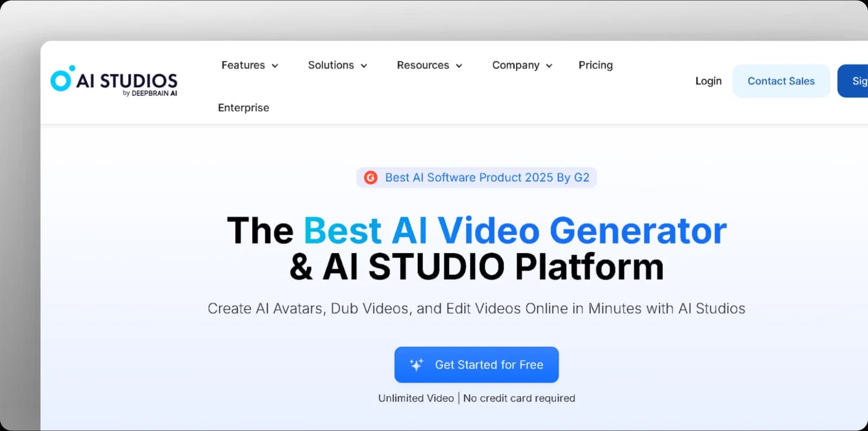Image resolution: width=868 pixels, height=431 pixels.
Task: Click the AI Studios logo
Action: click(x=114, y=82)
